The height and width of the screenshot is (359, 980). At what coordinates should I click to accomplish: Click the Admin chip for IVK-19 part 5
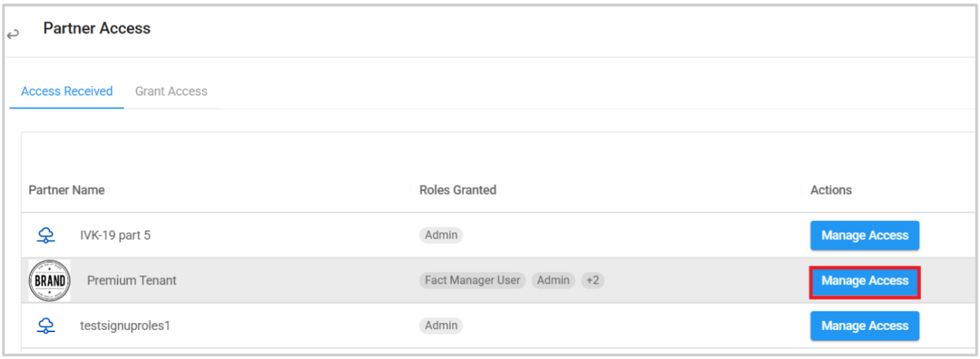(x=441, y=235)
